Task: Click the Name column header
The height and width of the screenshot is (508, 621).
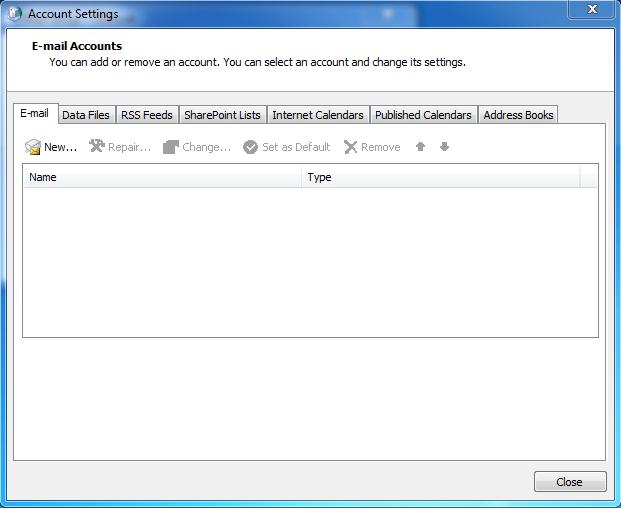Action: (162, 177)
